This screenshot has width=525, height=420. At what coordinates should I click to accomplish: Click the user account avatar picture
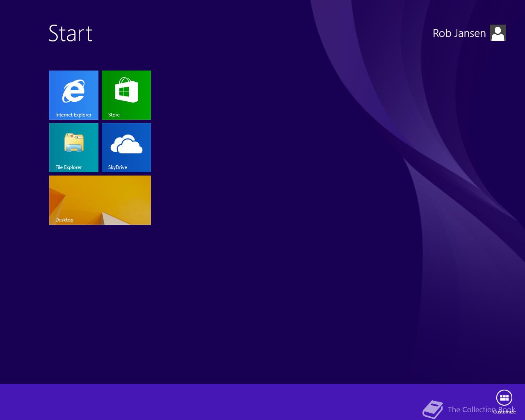tap(498, 33)
